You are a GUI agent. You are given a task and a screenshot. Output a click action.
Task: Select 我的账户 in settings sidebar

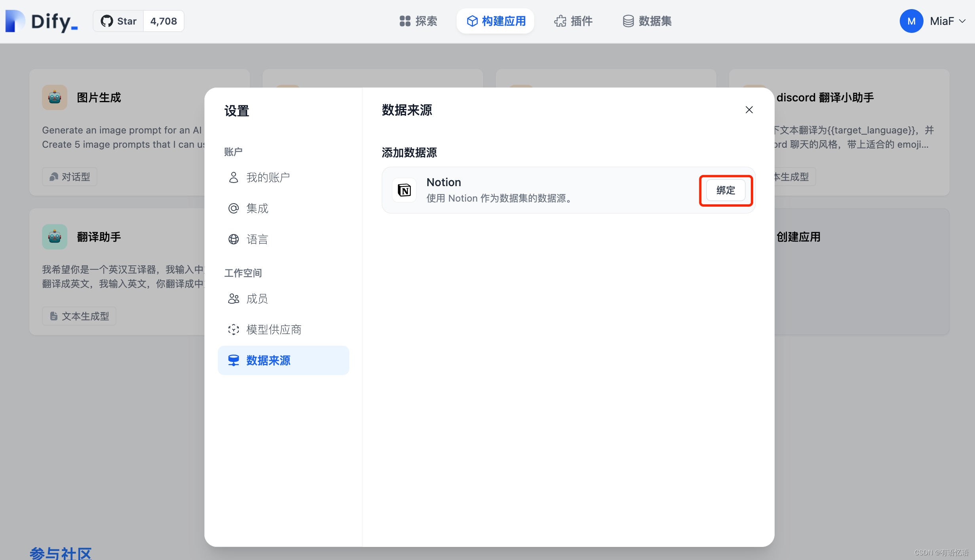[283, 177]
